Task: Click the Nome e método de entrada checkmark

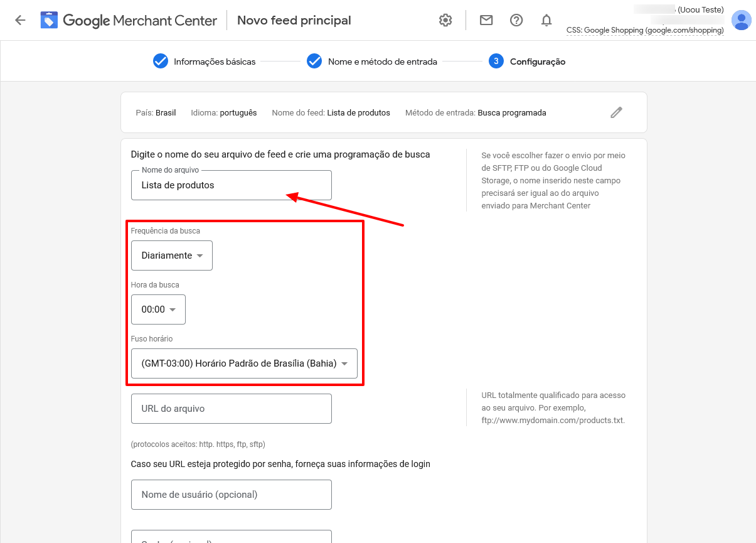Action: pos(314,62)
